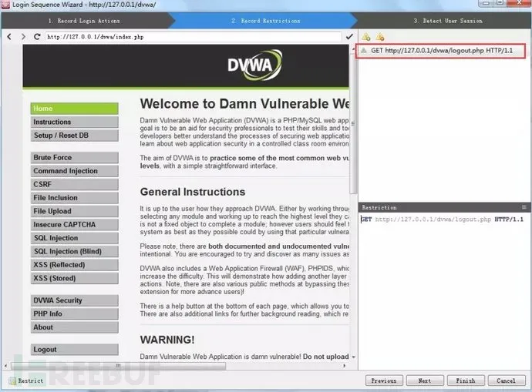This screenshot has width=532, height=392.
Task: Switch to Record Login Actions step
Action: coord(84,21)
